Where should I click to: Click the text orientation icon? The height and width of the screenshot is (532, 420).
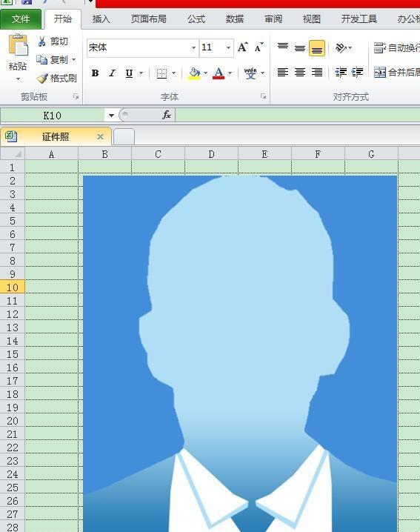click(340, 48)
